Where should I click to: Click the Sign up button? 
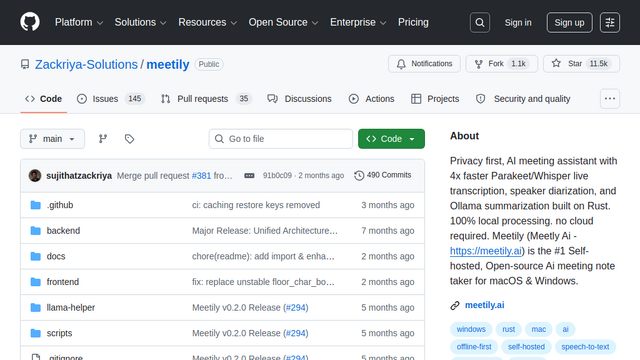tap(569, 22)
